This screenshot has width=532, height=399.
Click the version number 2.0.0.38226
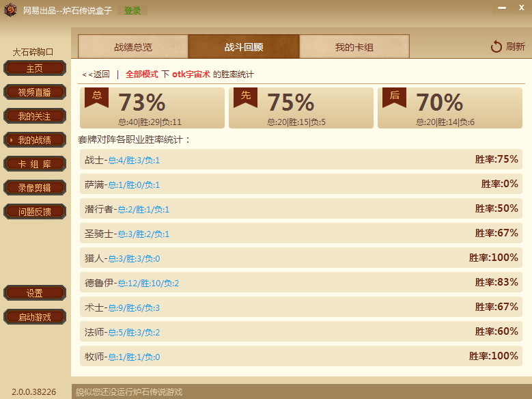(x=34, y=392)
